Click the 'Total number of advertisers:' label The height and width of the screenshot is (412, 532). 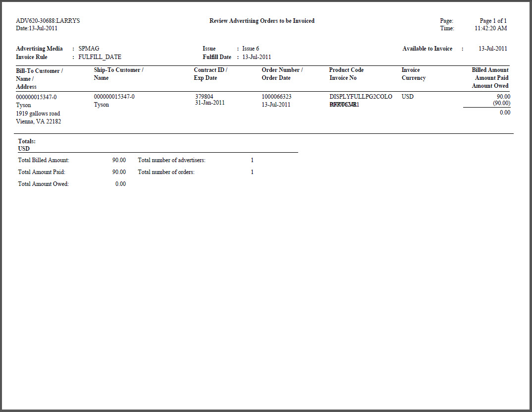pos(171,160)
